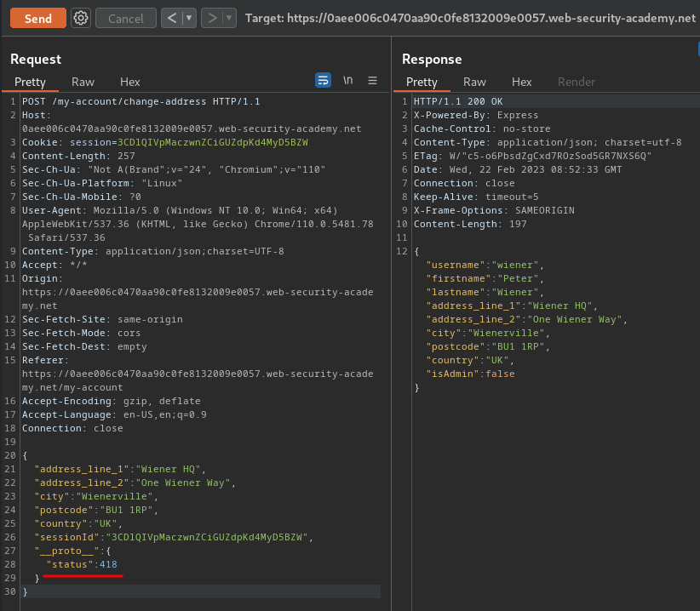Image resolution: width=700 pixels, height=611 pixels.
Task: Click the Cancel button
Action: pyautogui.click(x=126, y=18)
